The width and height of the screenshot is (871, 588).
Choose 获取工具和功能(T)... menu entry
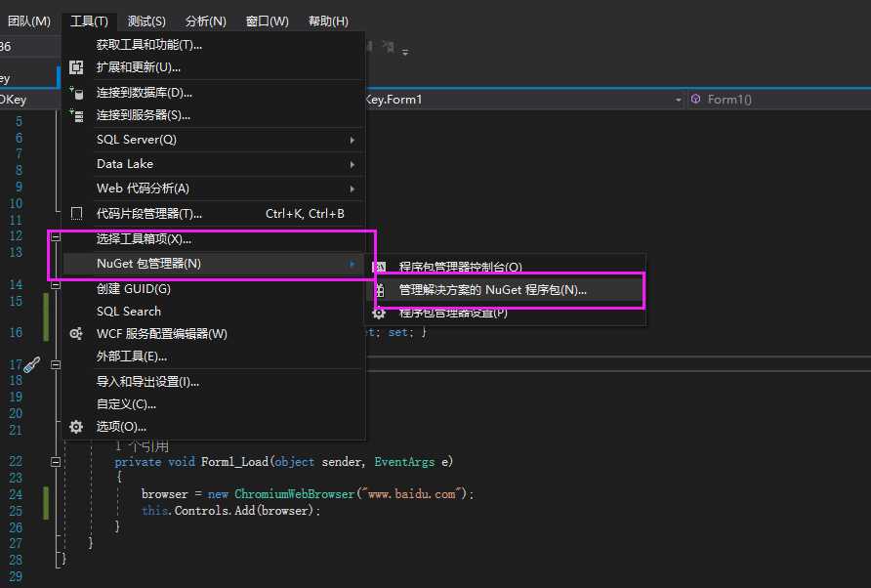pos(213,45)
